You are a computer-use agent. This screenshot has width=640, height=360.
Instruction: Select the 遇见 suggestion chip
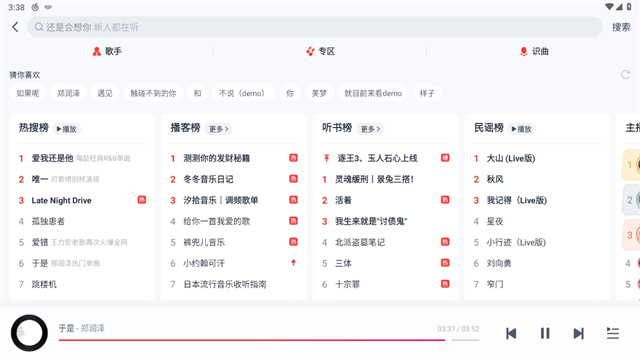pos(105,93)
